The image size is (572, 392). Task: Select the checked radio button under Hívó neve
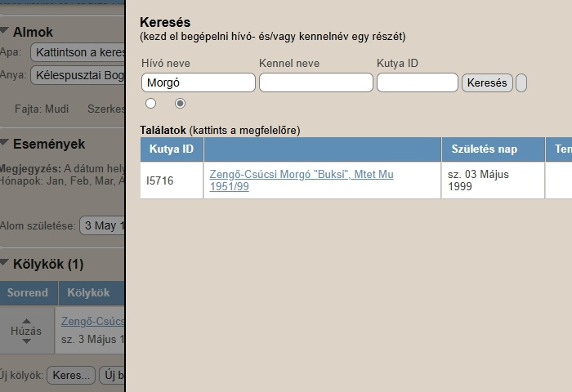pos(181,103)
